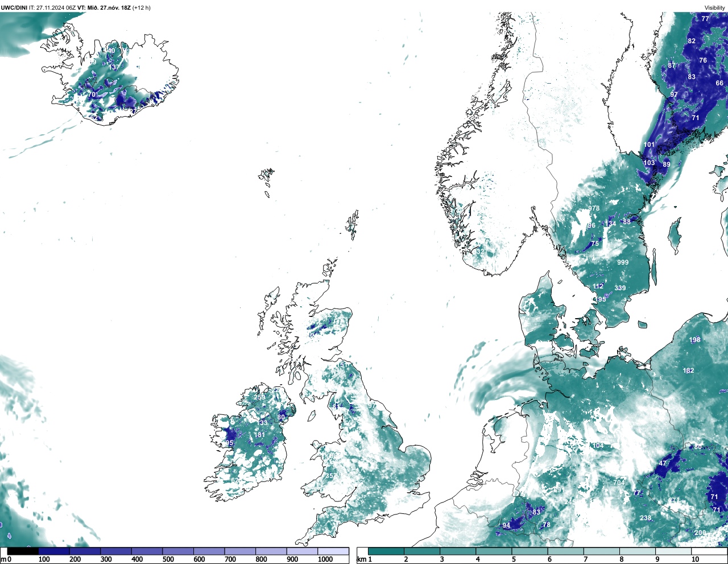The image size is (728, 564).
Task: Click visibility value 195 near Sweden's southwest coast
Action: [600, 299]
